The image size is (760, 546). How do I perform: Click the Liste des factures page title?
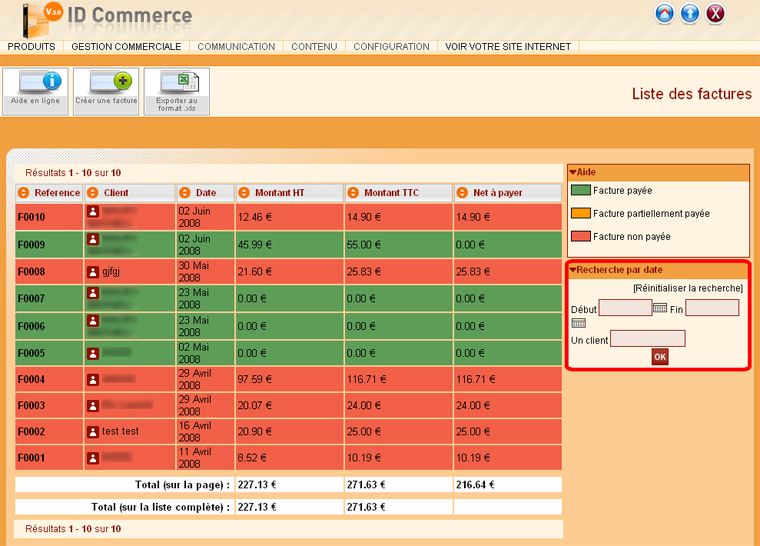coord(692,94)
